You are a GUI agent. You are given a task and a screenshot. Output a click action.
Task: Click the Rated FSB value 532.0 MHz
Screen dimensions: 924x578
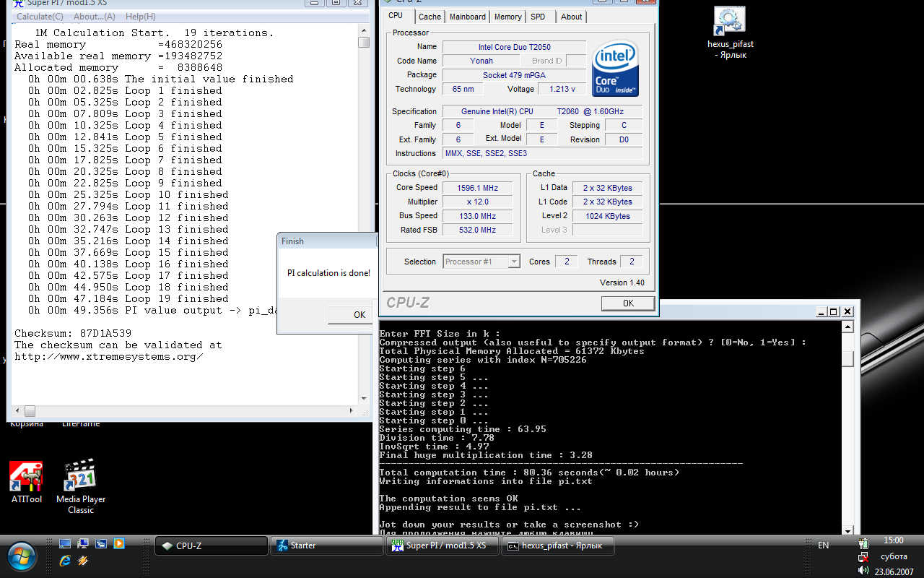(x=477, y=230)
